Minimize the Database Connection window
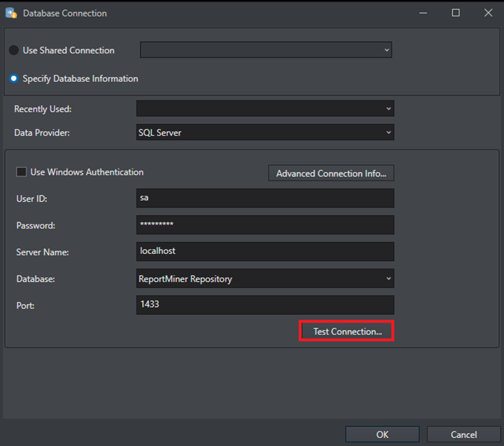The width and height of the screenshot is (504, 446). (x=423, y=13)
